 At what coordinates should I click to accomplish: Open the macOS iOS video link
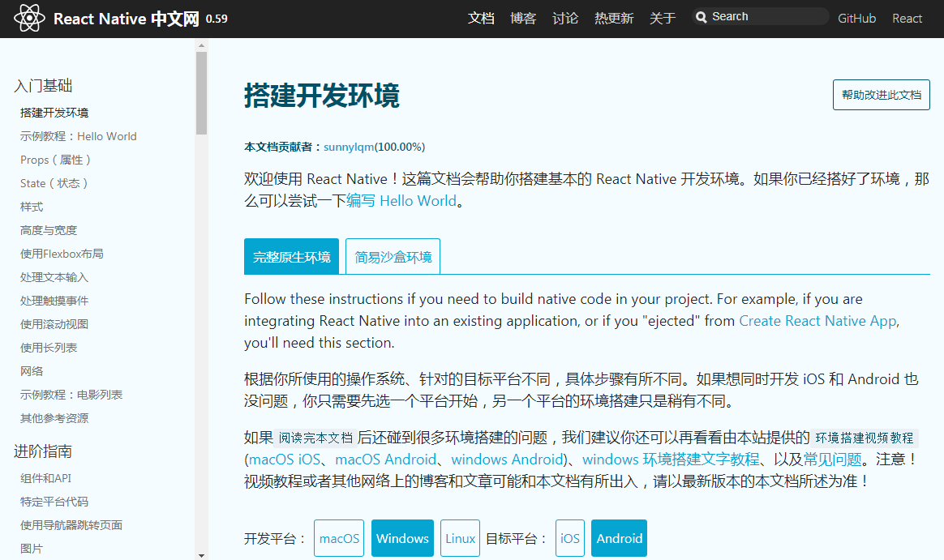point(285,460)
